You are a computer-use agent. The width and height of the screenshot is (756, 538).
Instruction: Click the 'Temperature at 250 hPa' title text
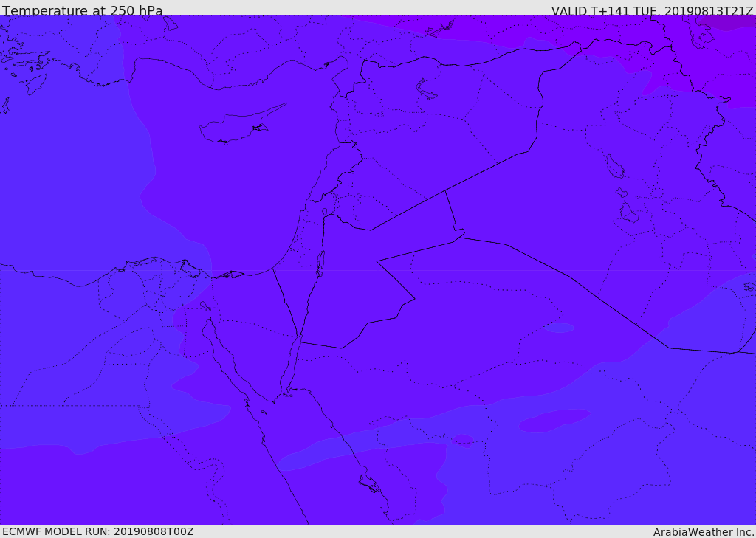pos(83,10)
